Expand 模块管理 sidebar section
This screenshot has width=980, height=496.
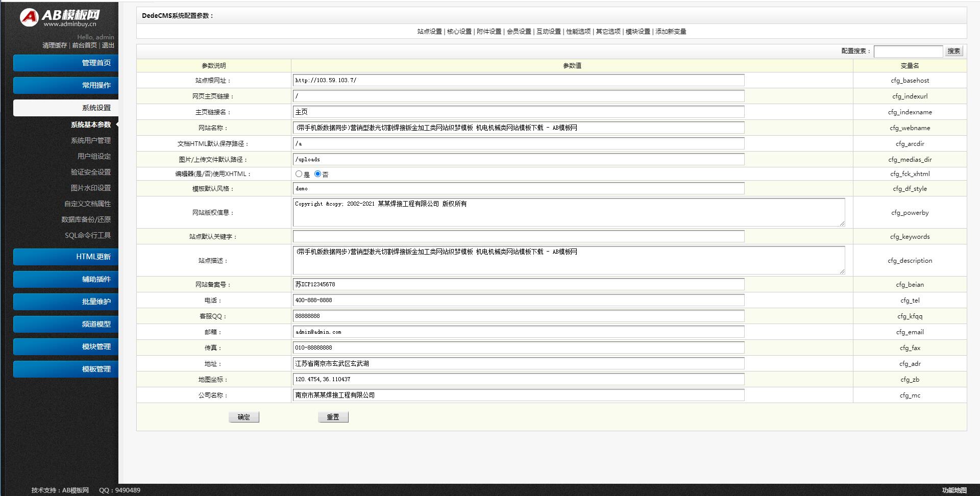point(66,346)
